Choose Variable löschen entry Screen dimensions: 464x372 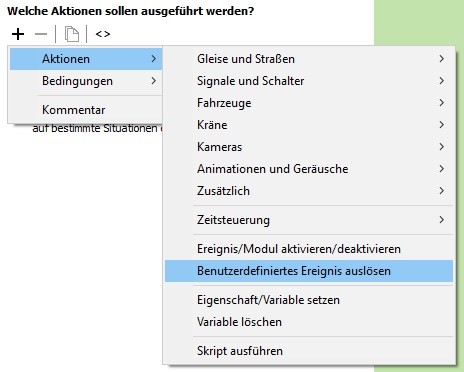(x=309, y=322)
